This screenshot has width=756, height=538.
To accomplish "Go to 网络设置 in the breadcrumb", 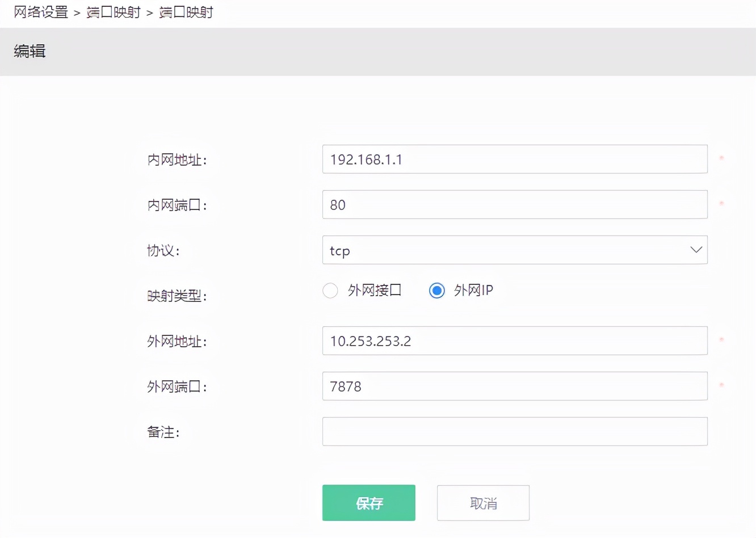I will [x=41, y=12].
